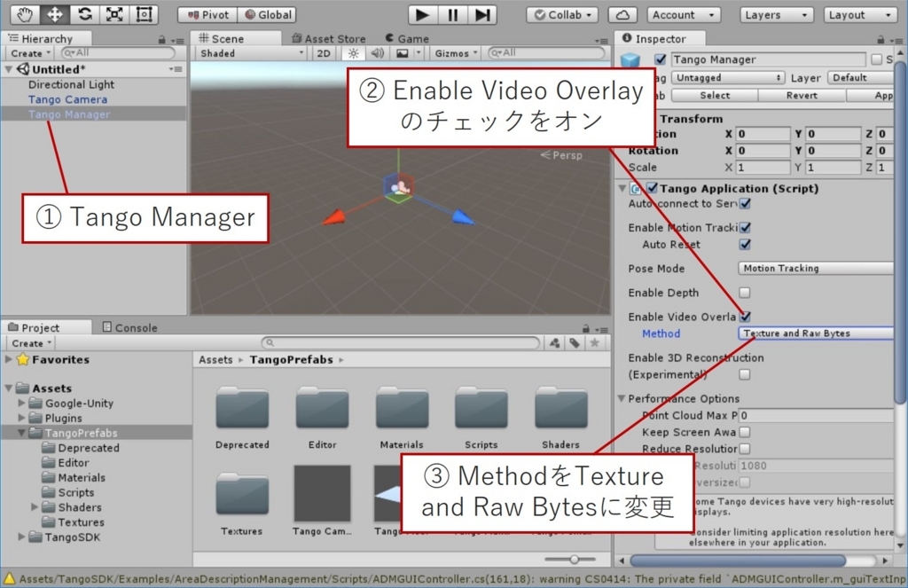Viewport: 908px width, 588px height.
Task: Focus the Scene search field
Action: 546,52
